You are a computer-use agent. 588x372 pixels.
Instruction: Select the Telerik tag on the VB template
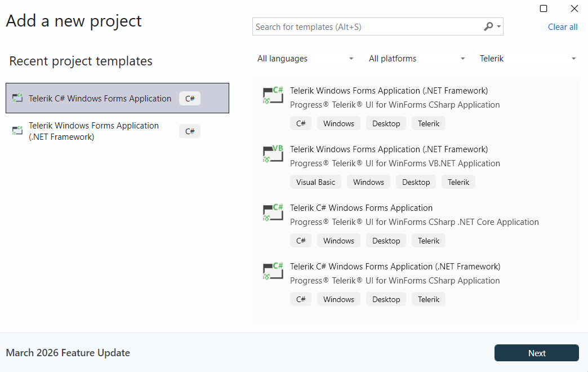tap(458, 181)
